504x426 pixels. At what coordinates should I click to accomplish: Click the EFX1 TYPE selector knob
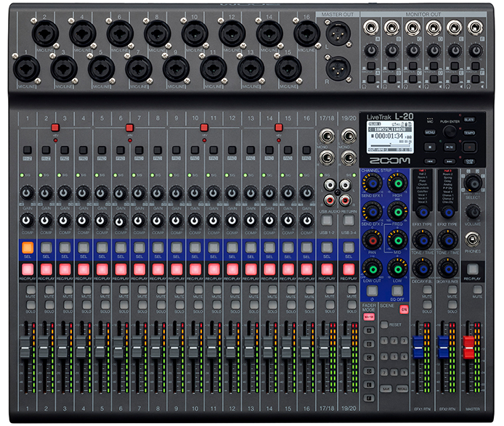423,212
